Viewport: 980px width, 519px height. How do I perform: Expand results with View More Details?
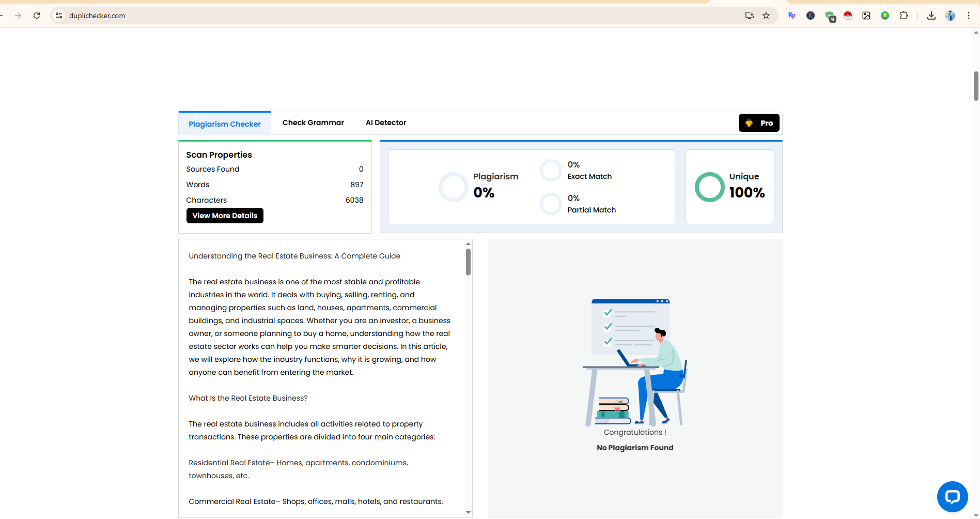tap(224, 216)
